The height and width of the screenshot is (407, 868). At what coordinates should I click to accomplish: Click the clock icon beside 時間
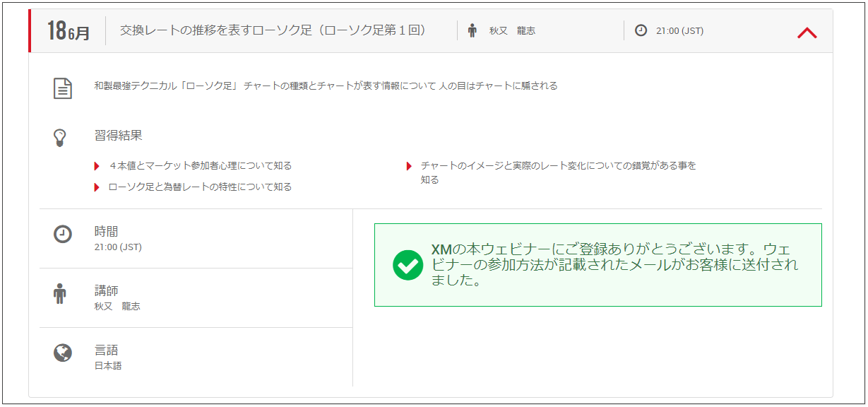[63, 235]
